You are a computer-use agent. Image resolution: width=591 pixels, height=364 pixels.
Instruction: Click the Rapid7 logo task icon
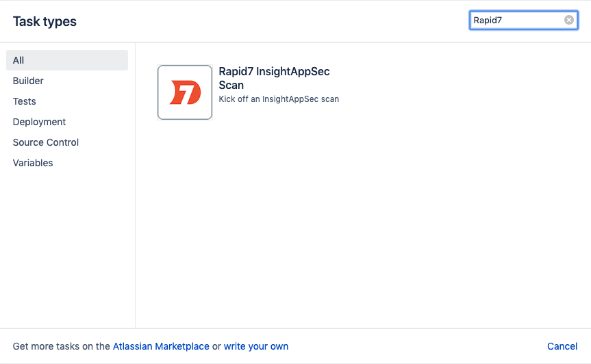pyautogui.click(x=185, y=92)
